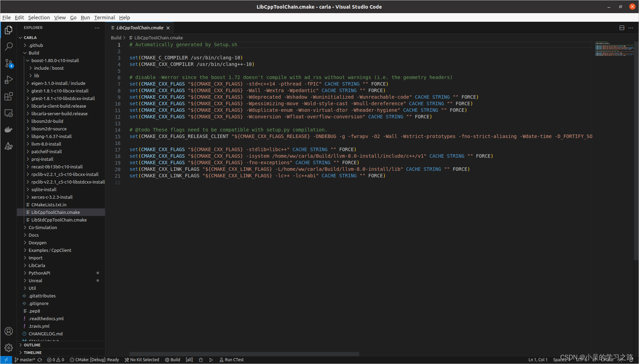
Task: Click the CMake Build button
Action: pyautogui.click(x=173, y=360)
